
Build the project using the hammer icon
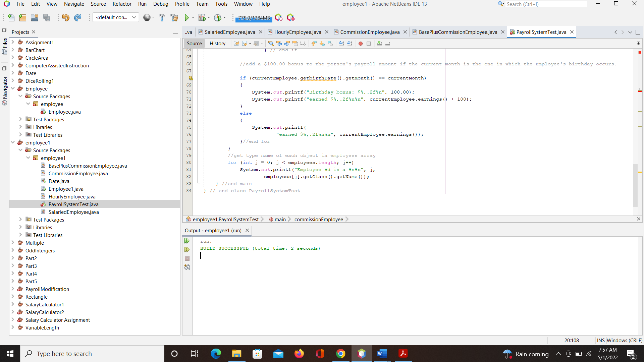(x=162, y=17)
